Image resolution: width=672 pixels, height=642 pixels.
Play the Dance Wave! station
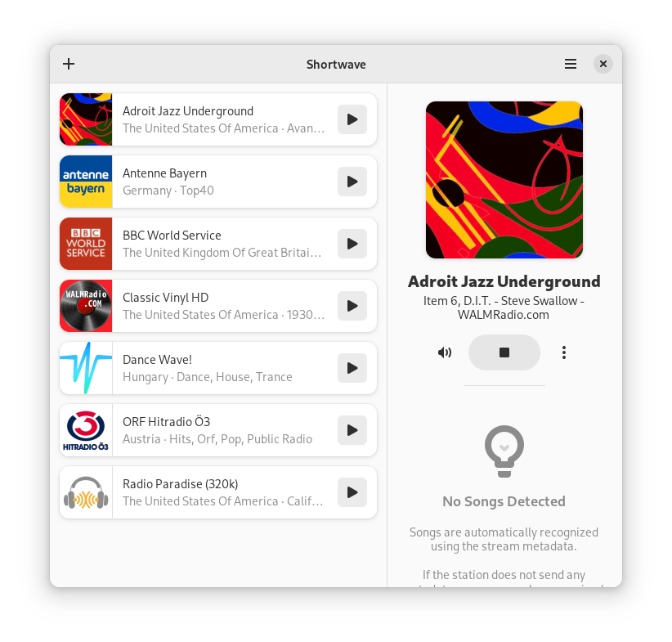coord(352,368)
